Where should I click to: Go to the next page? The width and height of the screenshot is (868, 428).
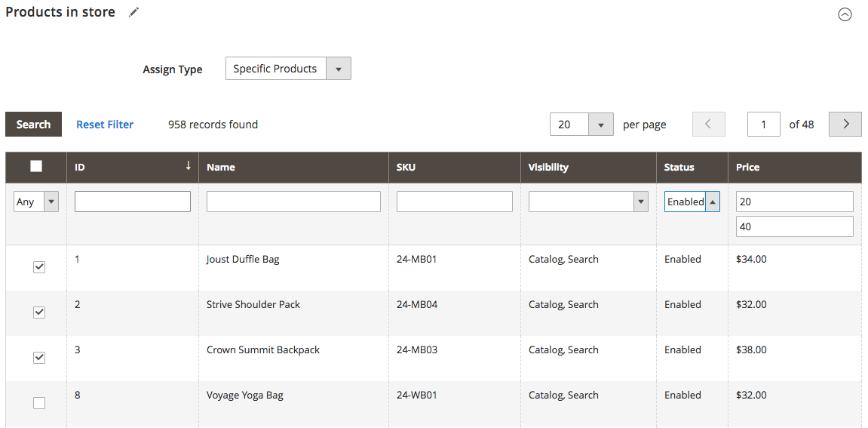[845, 125]
